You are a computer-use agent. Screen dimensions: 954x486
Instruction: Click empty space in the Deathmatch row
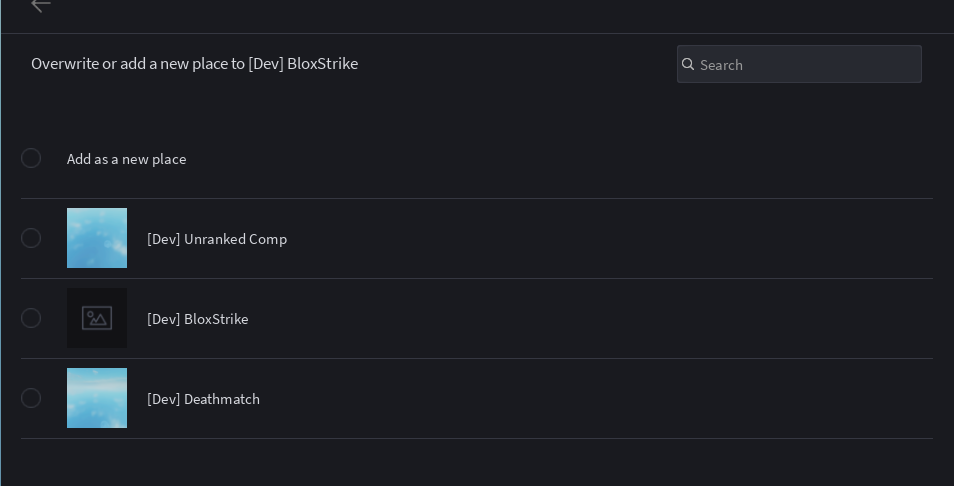608,398
